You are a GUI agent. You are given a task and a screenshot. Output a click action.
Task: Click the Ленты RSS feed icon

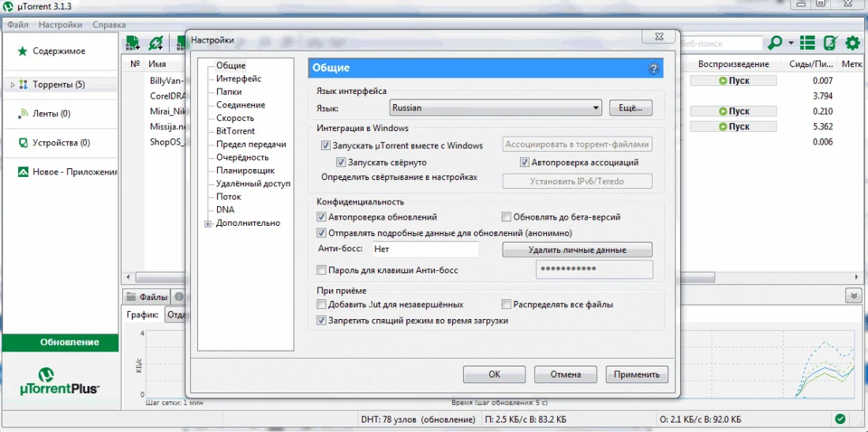[x=23, y=114]
